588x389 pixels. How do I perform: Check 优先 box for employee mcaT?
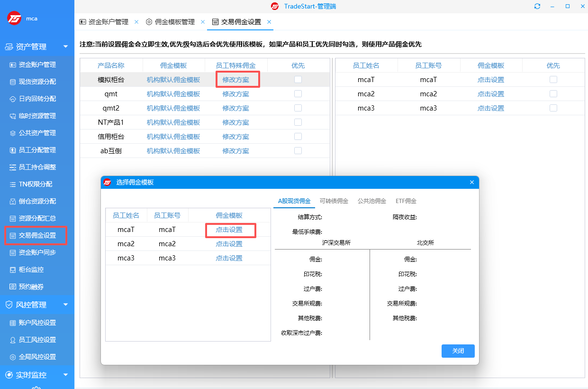point(553,80)
